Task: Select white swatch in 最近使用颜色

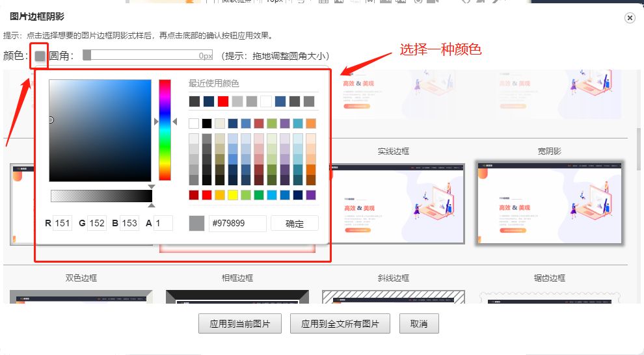Action: (x=266, y=101)
